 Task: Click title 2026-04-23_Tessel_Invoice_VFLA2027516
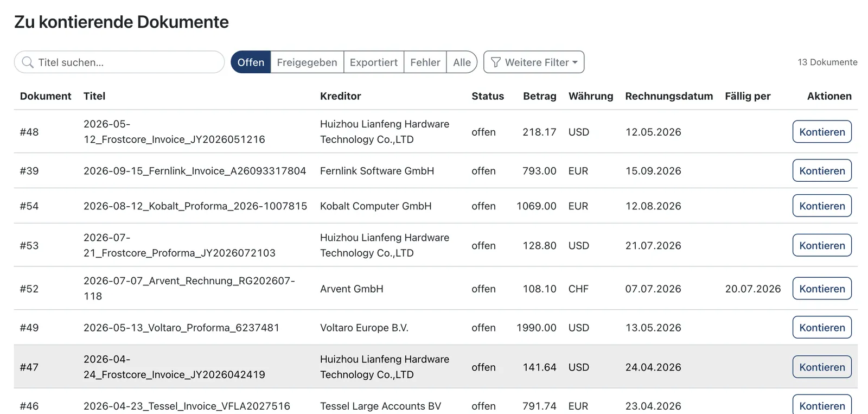(x=187, y=406)
